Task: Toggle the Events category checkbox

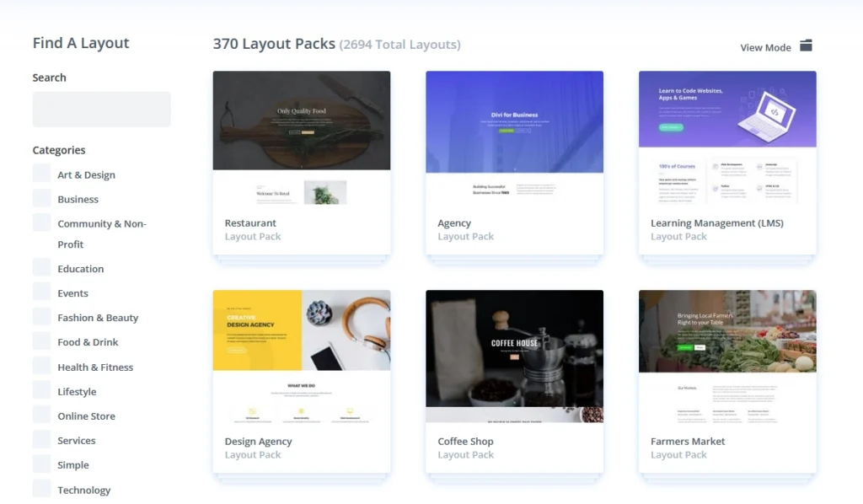Action: 41,292
